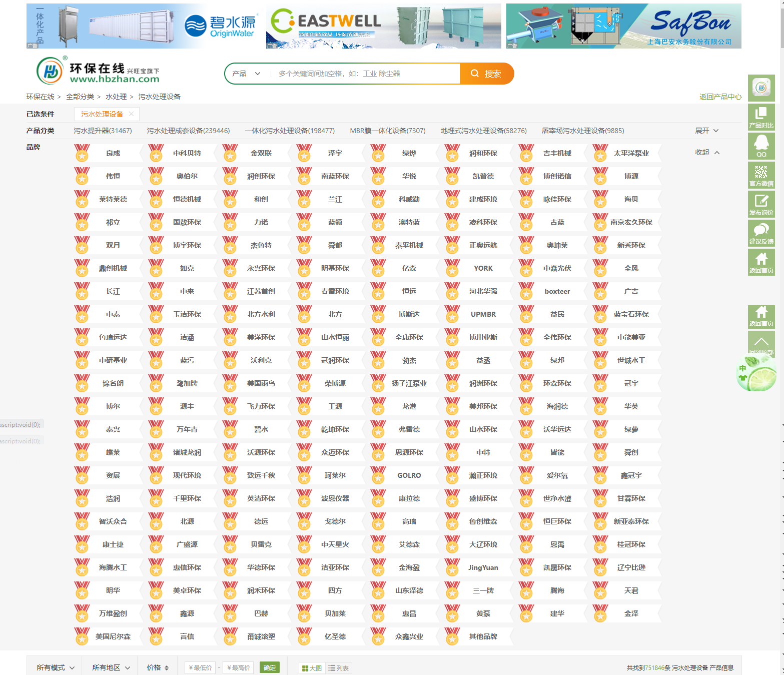Remove the 污水处理设备 selected filter tag

tap(131, 114)
